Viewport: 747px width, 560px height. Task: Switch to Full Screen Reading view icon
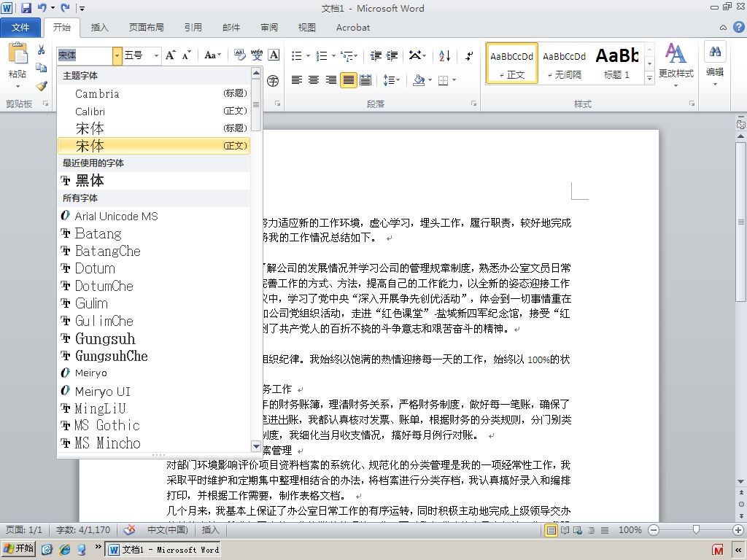[565, 530]
